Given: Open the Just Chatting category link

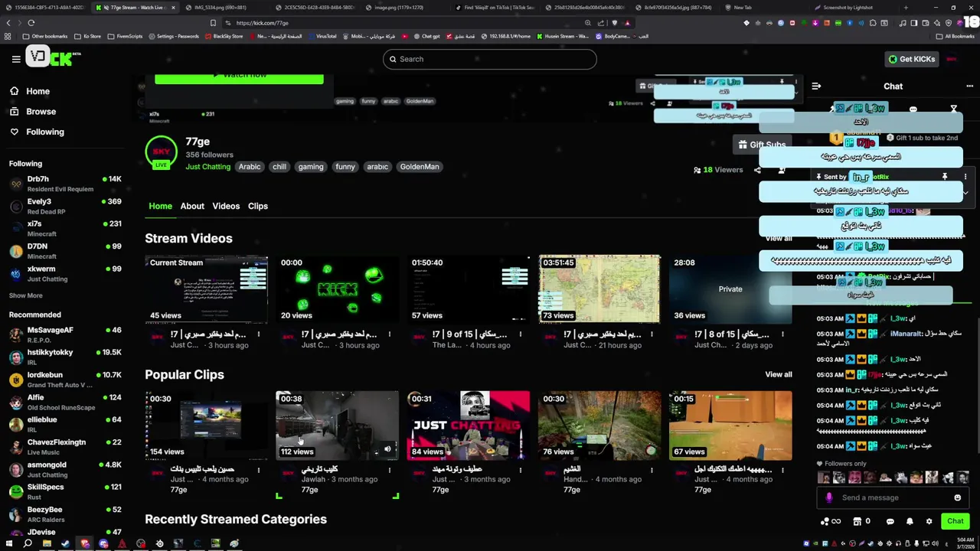Looking at the screenshot, I should 207,167.
